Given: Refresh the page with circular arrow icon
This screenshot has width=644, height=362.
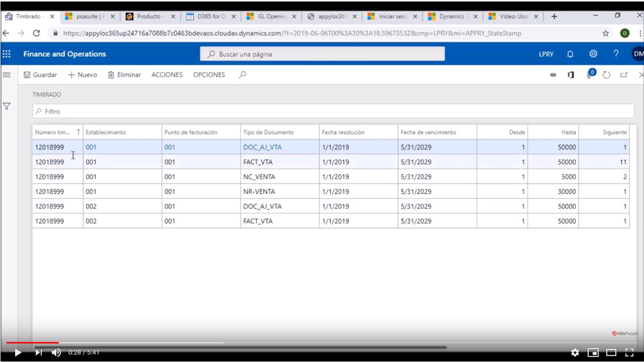Looking at the screenshot, I should (606, 75).
